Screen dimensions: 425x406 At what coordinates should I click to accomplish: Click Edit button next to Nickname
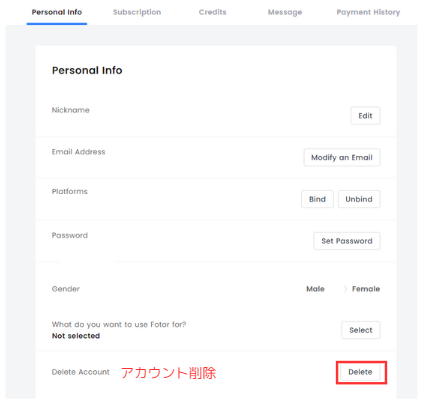(x=365, y=116)
